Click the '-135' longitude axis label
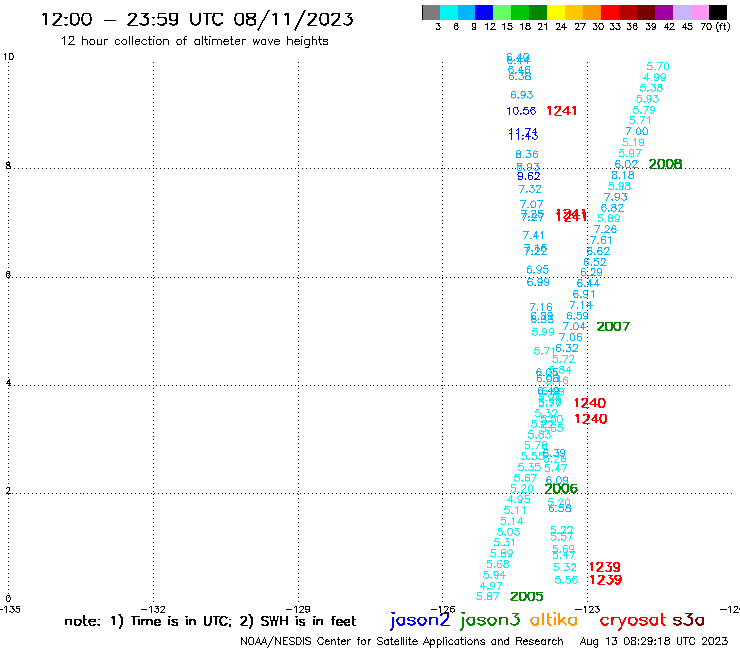Viewport: 740px width, 650px height. (10, 609)
